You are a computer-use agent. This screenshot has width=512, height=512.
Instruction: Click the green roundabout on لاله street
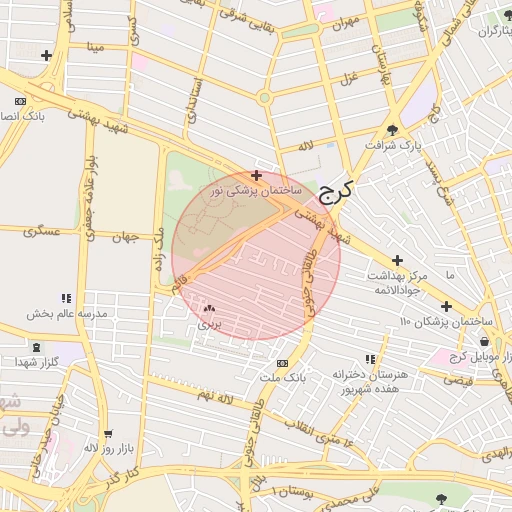(265, 98)
